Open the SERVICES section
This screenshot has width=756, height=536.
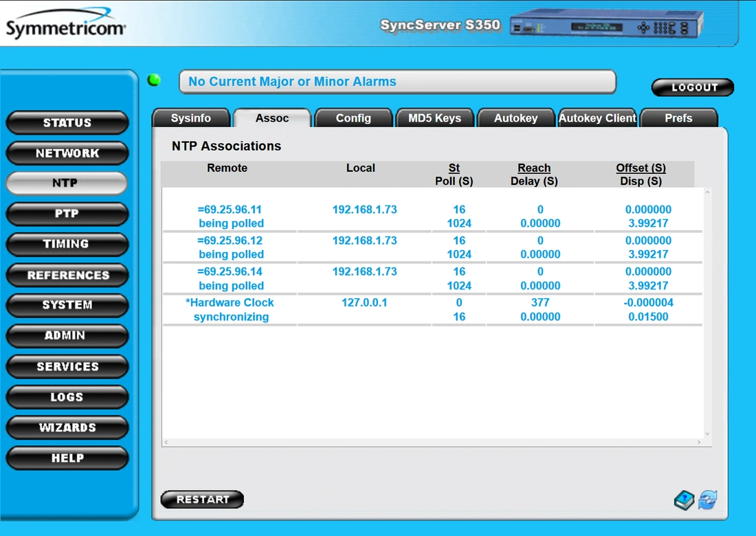coord(67,366)
